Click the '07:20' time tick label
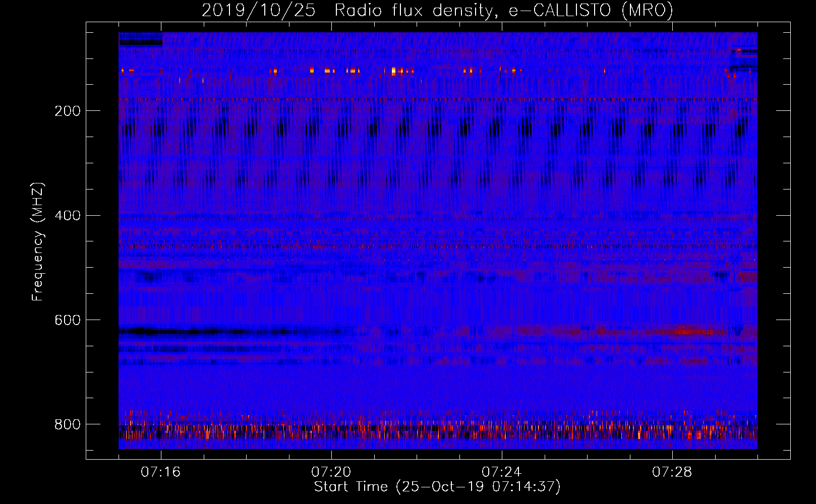Viewport: 816px width, 504px height. tap(331, 472)
